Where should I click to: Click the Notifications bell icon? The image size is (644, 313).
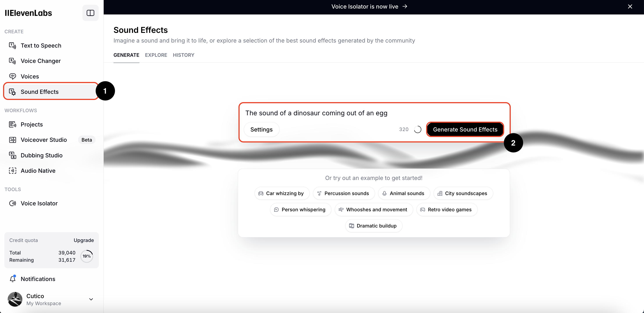(12, 279)
